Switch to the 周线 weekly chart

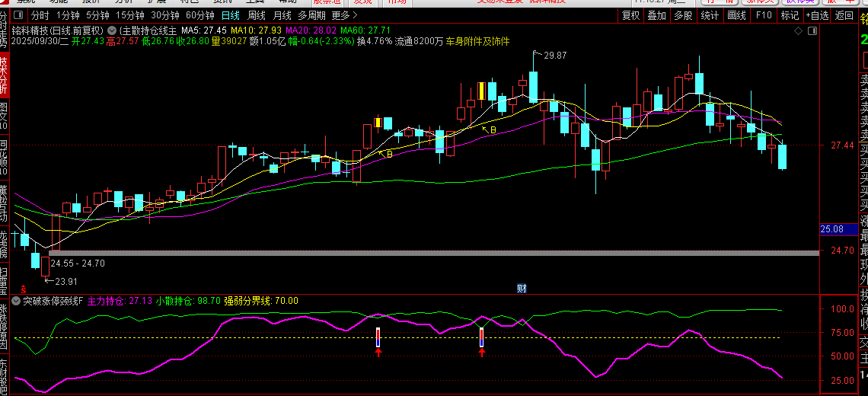coord(257,15)
